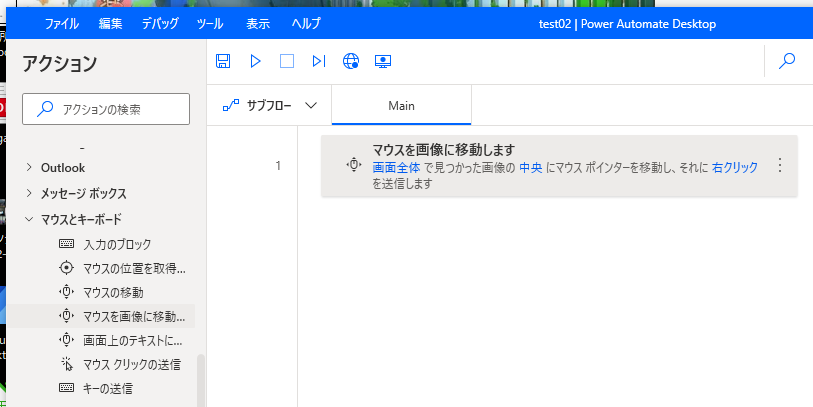Select the 入力のブロック action

click(117, 244)
